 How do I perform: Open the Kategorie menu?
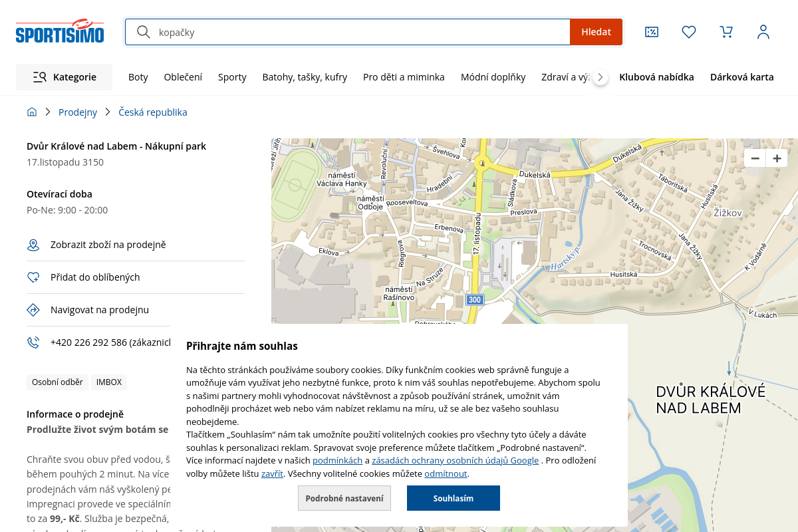[x=65, y=77]
